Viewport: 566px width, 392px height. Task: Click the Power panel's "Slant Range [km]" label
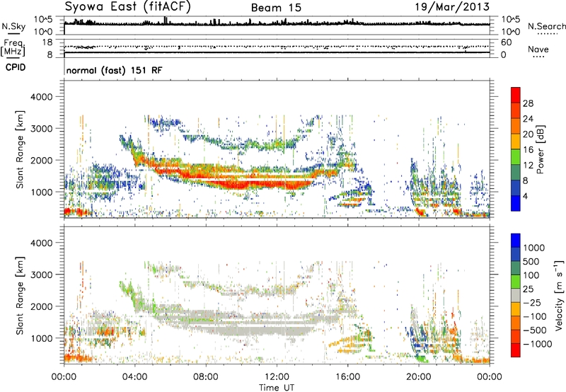tap(20, 149)
